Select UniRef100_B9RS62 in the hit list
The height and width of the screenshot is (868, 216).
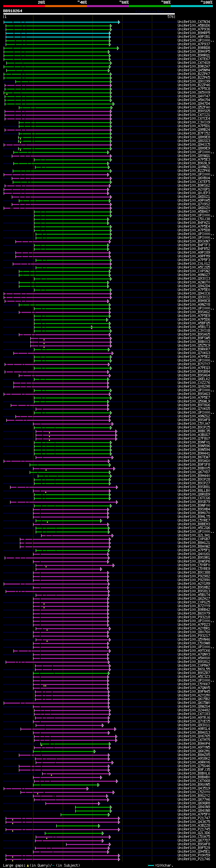[x=194, y=186]
